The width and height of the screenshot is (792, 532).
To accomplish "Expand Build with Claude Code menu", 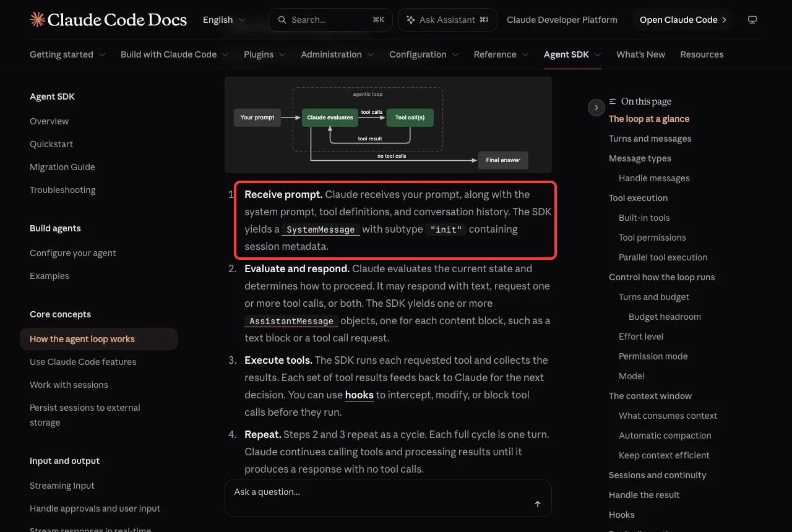I will coord(174,54).
